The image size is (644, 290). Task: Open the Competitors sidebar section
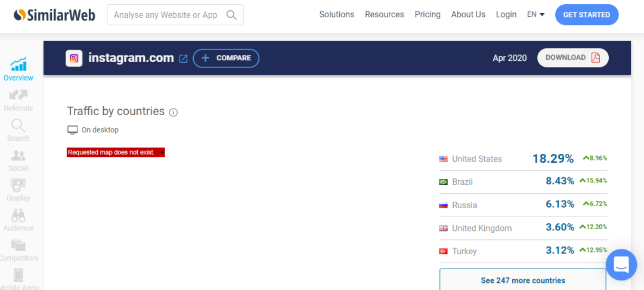coord(18,250)
